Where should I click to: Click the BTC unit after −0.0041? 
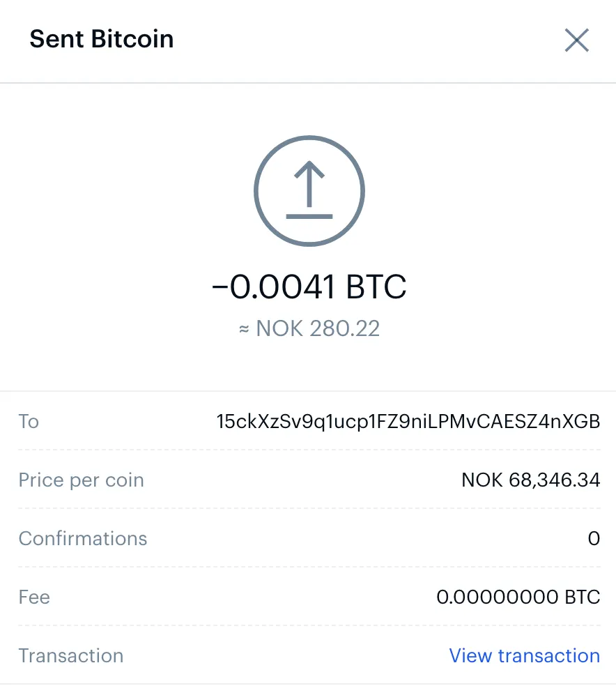pyautogui.click(x=376, y=287)
